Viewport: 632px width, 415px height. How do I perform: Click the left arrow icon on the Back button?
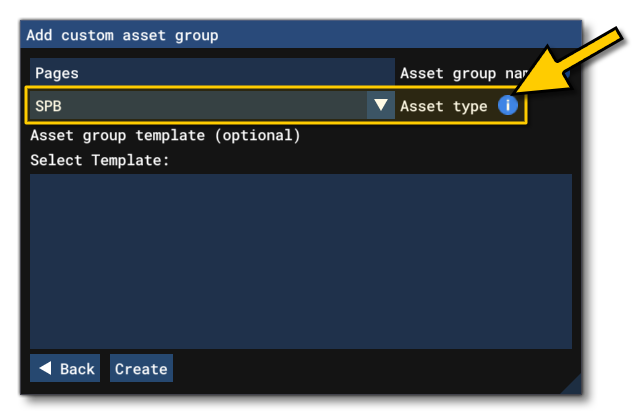pos(45,369)
